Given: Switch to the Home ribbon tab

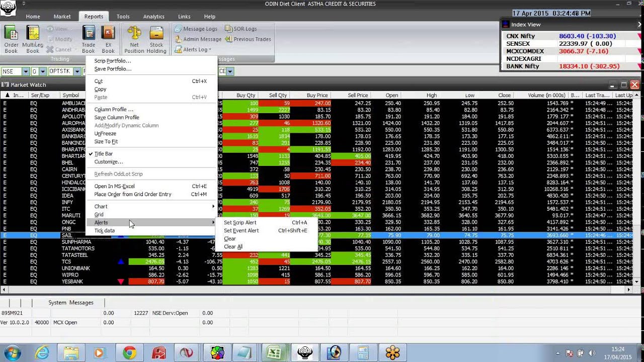Looking at the screenshot, I should click(33, 17).
